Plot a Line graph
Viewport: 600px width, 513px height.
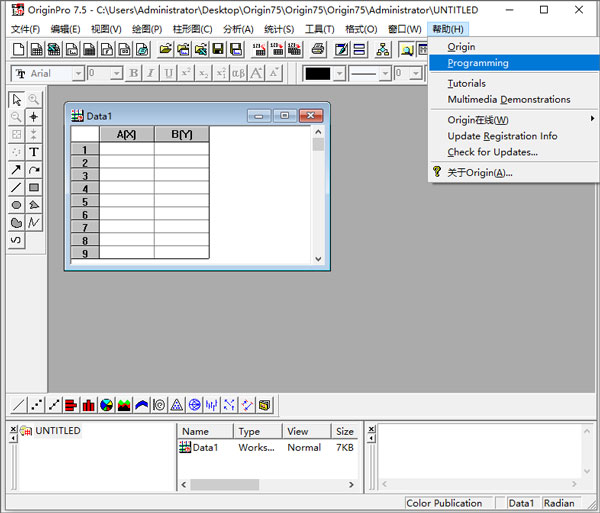(x=18, y=405)
